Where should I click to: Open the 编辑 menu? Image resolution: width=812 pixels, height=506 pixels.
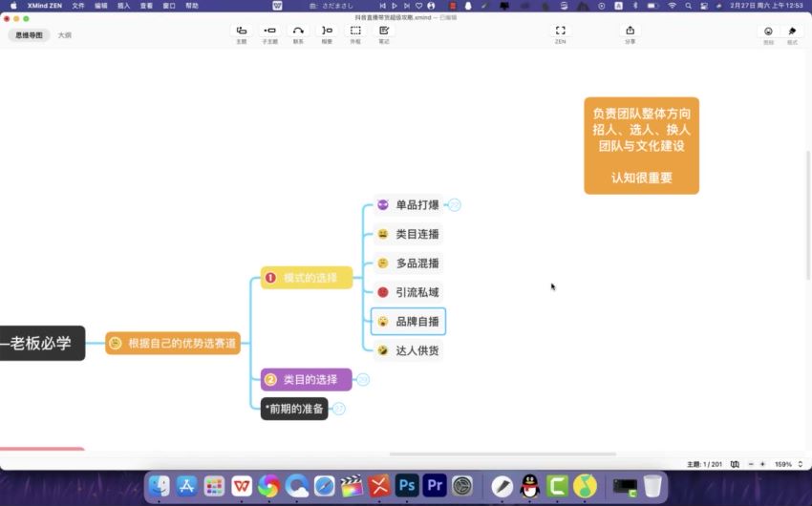coord(101,6)
